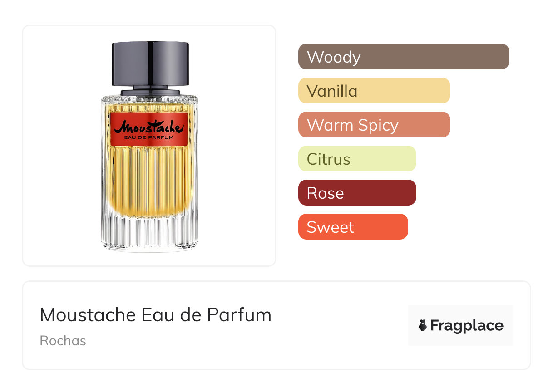Click the Rose label text
553x392 pixels.
(x=326, y=193)
